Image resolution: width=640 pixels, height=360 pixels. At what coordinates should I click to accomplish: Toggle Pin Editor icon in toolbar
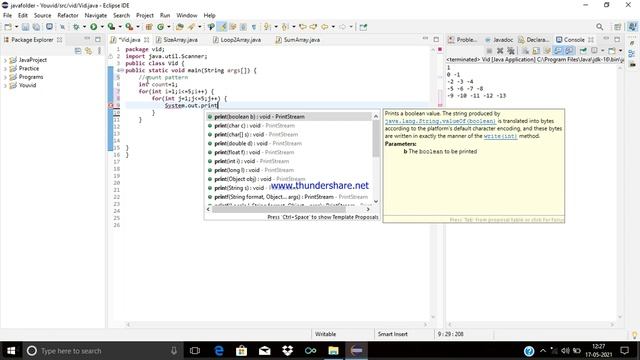click(x=363, y=27)
